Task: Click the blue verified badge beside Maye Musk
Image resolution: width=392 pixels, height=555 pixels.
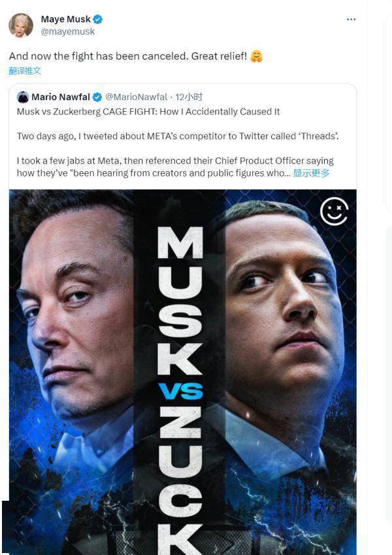Action: (x=98, y=20)
